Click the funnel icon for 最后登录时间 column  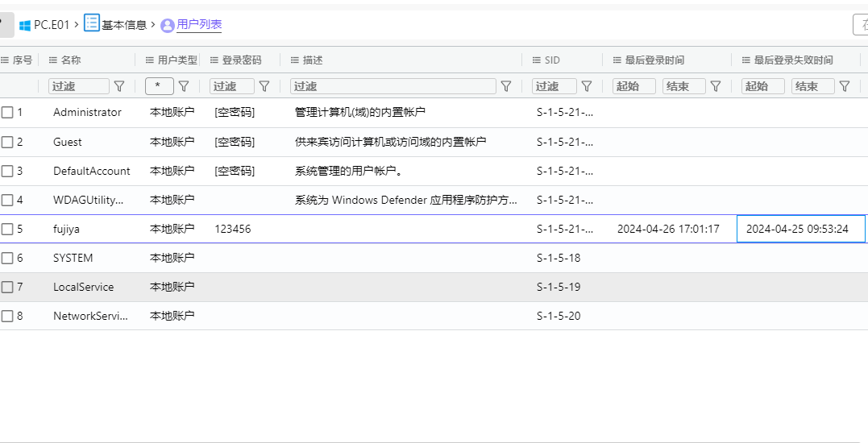(x=715, y=86)
